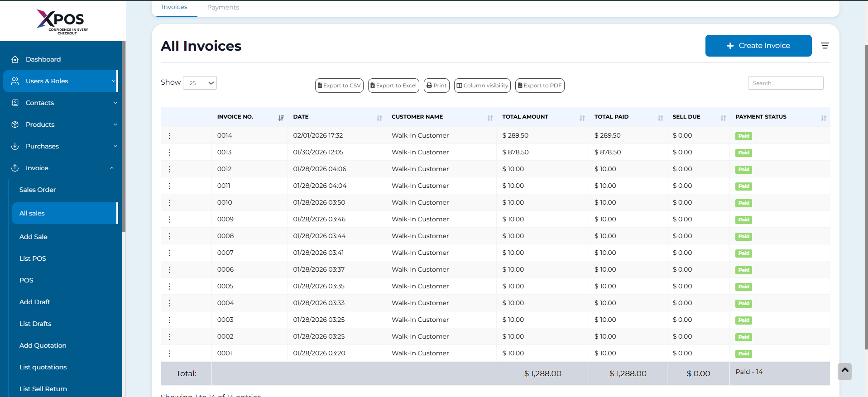This screenshot has height=397, width=868.
Task: Sort by the Date column arrows
Action: coord(379,118)
